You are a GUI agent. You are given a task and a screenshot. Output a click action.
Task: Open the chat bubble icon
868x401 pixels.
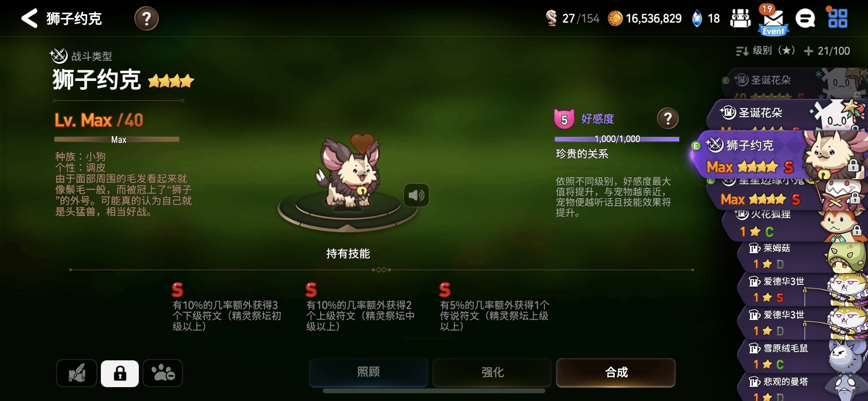point(805,19)
